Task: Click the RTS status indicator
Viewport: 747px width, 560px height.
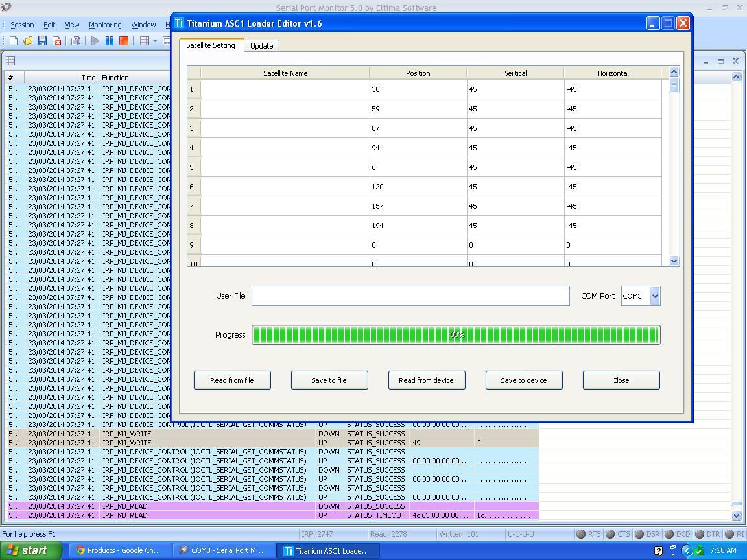Action: tap(581, 534)
